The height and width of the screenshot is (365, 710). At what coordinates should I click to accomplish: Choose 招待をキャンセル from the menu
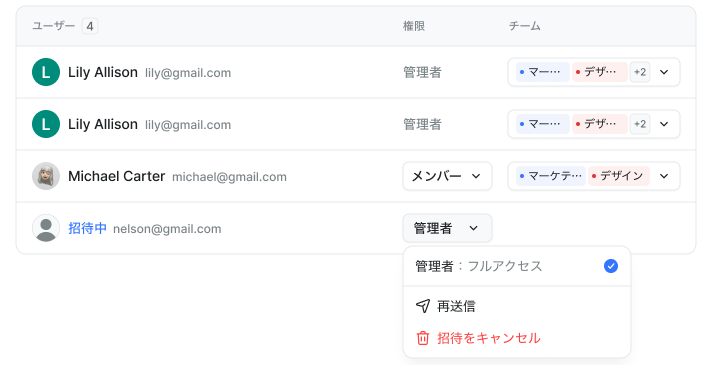point(517,338)
